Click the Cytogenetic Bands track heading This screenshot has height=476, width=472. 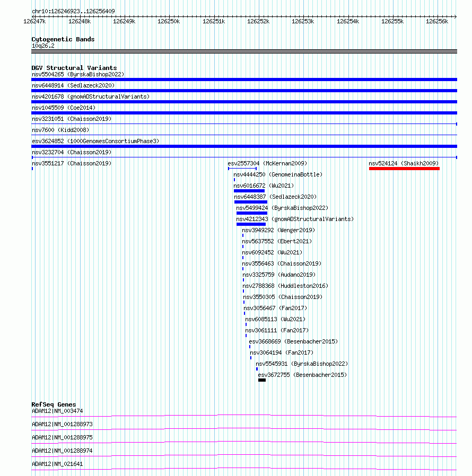tap(63, 39)
